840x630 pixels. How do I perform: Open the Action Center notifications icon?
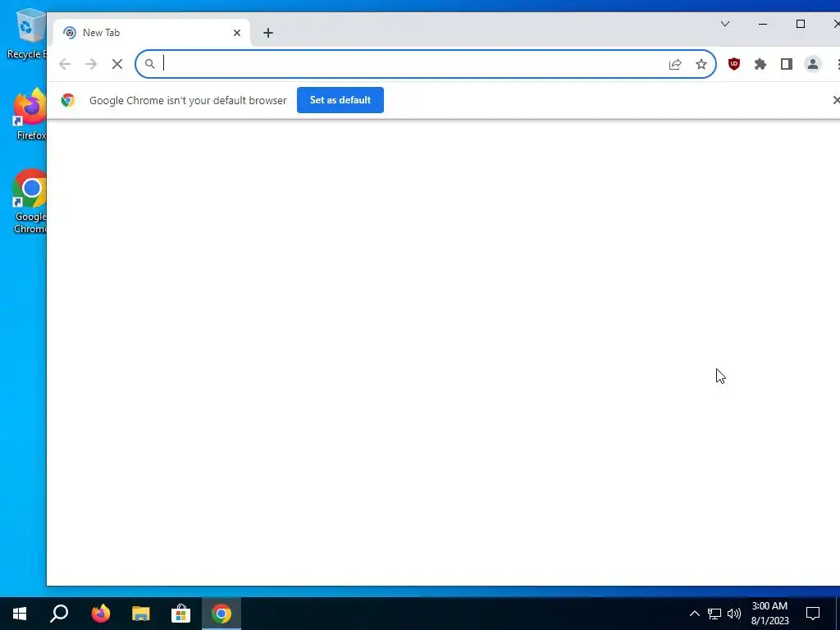pyautogui.click(x=813, y=614)
